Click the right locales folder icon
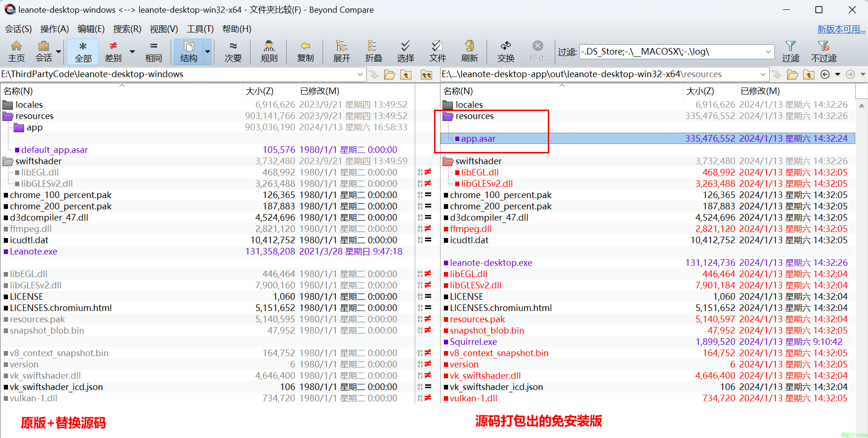This screenshot has width=868, height=438. point(448,105)
